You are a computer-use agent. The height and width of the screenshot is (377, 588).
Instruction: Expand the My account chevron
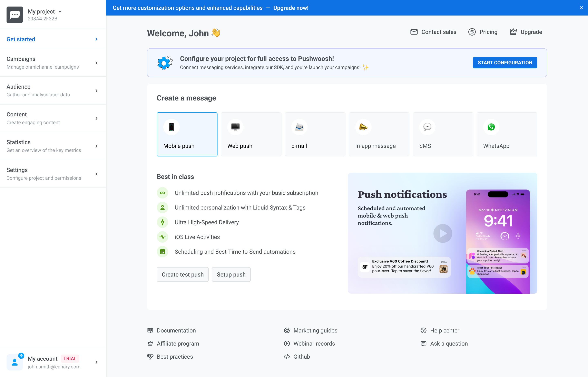pyautogui.click(x=96, y=362)
